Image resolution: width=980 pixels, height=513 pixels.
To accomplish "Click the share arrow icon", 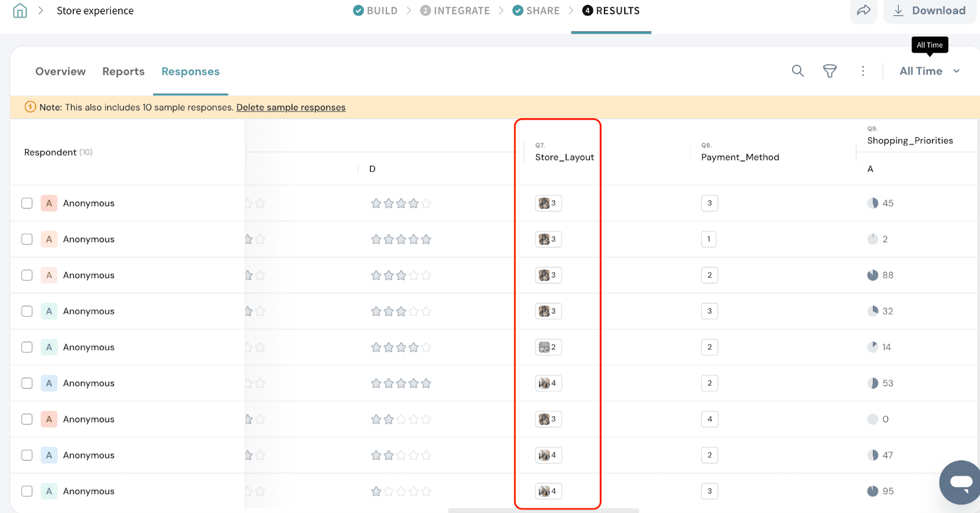I will pos(864,10).
